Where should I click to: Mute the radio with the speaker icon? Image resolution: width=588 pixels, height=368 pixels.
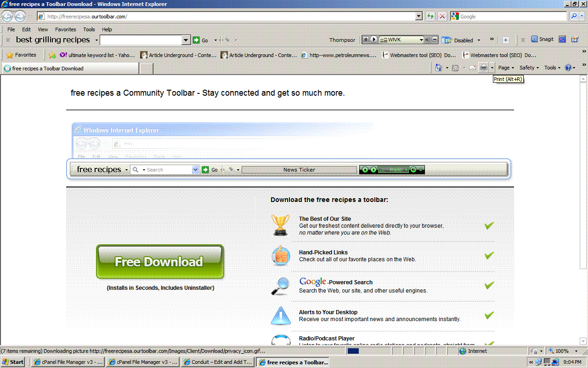click(427, 40)
